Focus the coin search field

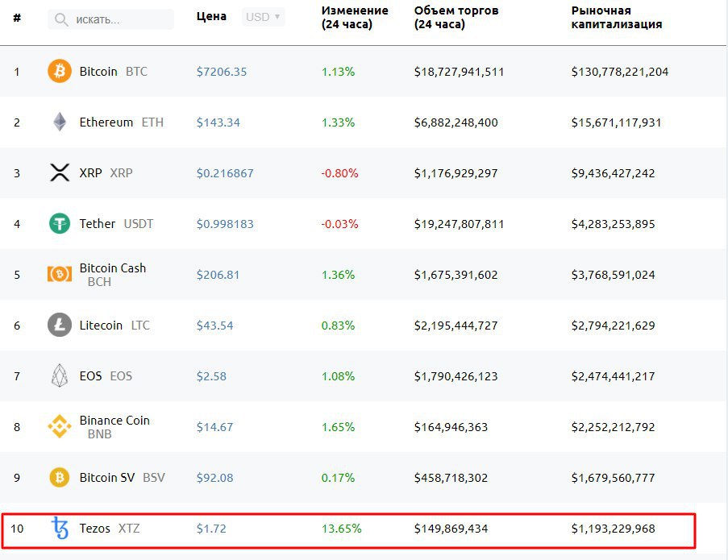point(111,19)
